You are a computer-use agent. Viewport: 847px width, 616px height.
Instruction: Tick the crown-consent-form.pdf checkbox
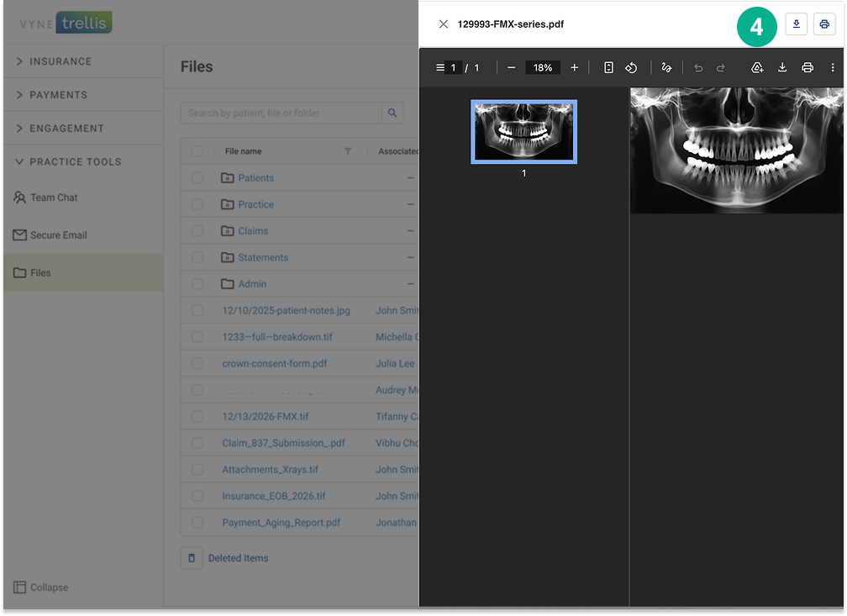tap(197, 364)
